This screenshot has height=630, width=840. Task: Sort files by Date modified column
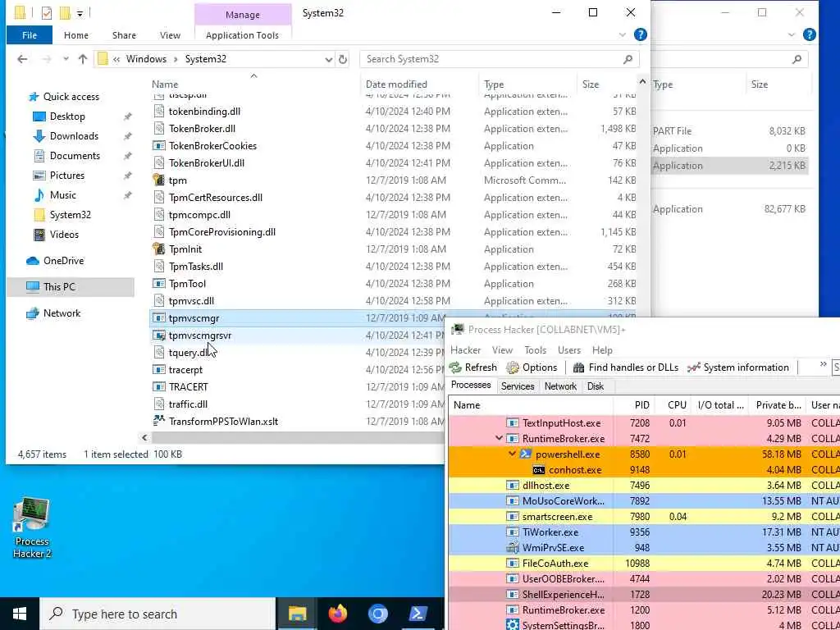(396, 84)
